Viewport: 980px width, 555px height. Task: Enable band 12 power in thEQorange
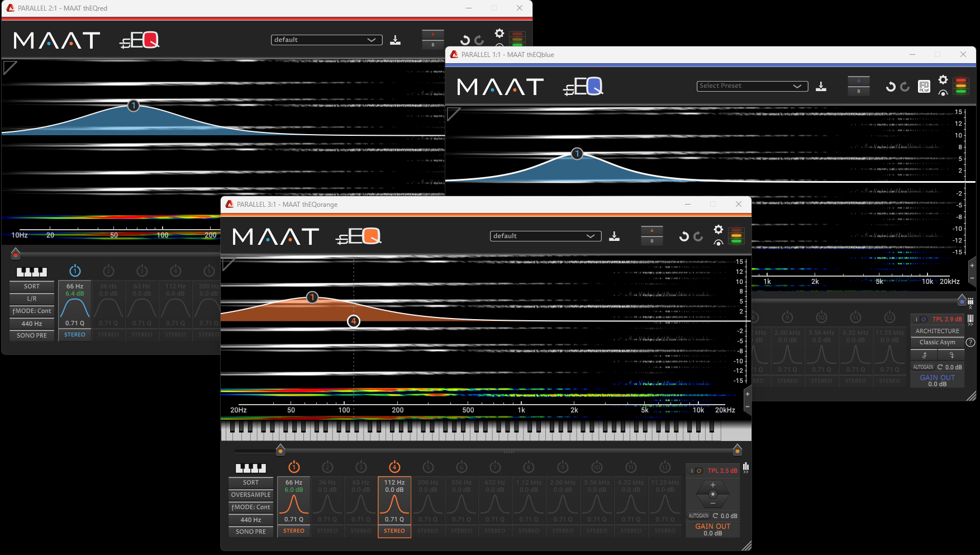click(665, 467)
